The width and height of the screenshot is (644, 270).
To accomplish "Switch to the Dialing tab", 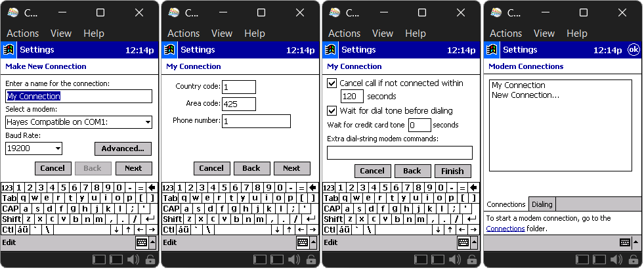I will (542, 204).
